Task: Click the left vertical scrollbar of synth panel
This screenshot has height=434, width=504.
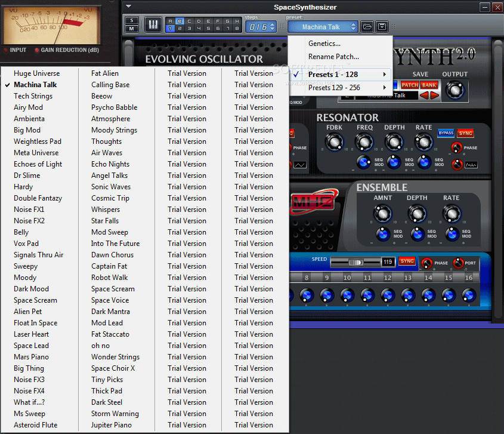Action: pyautogui.click(x=129, y=53)
